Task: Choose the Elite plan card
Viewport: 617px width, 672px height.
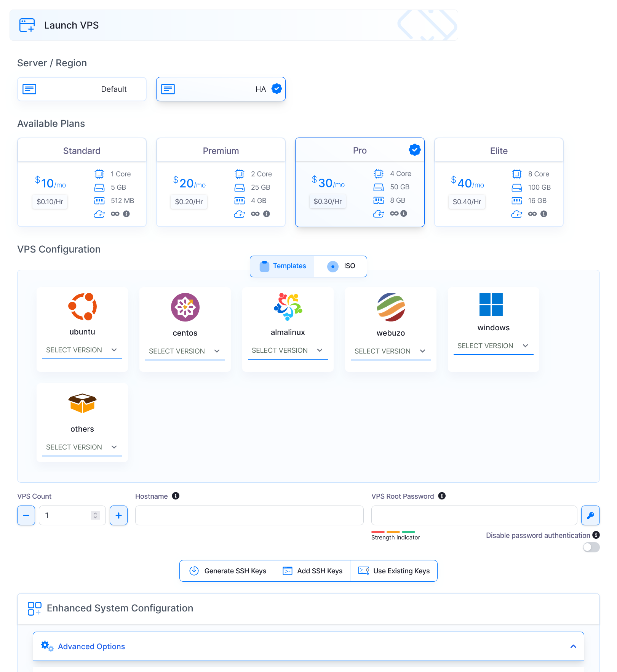Action: point(499,182)
